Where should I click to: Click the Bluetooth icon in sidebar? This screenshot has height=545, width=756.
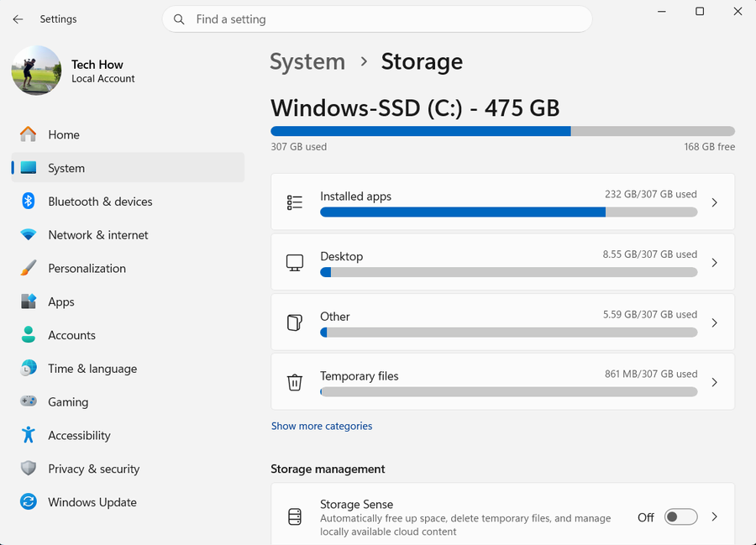pos(29,201)
